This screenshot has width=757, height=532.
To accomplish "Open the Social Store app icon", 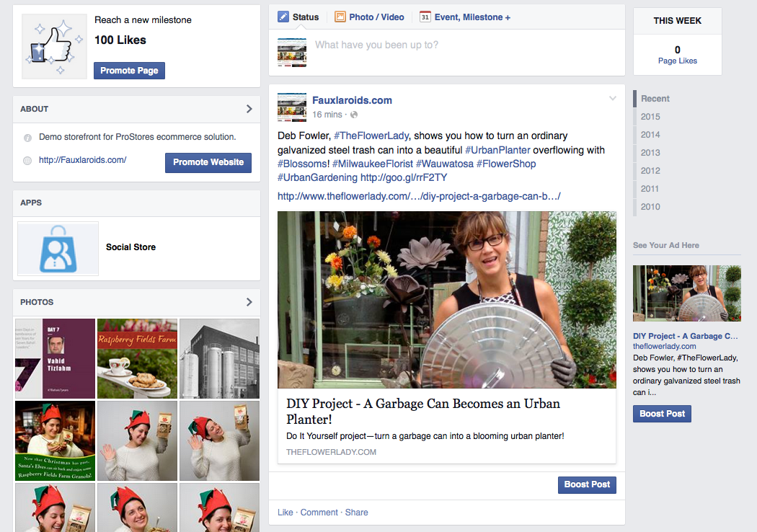I will [58, 249].
